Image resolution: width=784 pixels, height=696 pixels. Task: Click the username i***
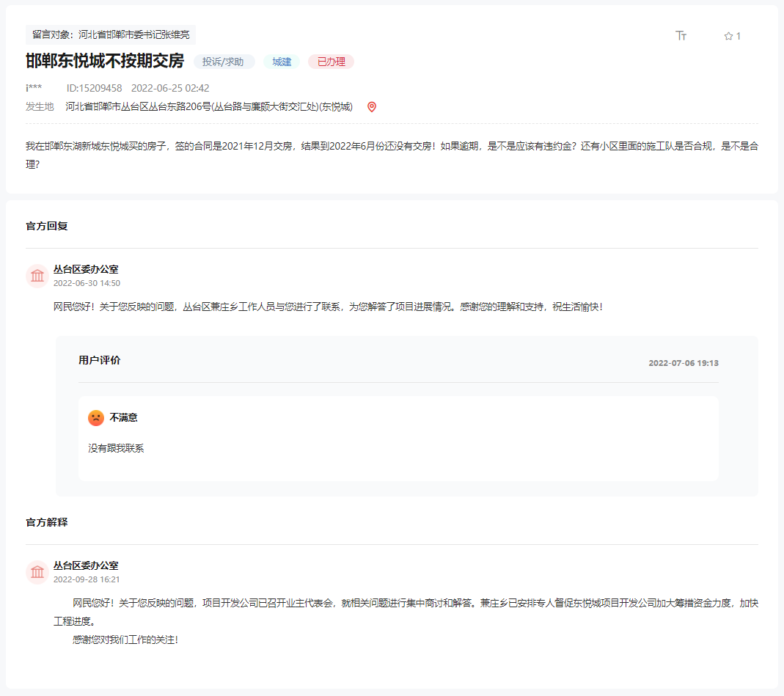coord(34,88)
